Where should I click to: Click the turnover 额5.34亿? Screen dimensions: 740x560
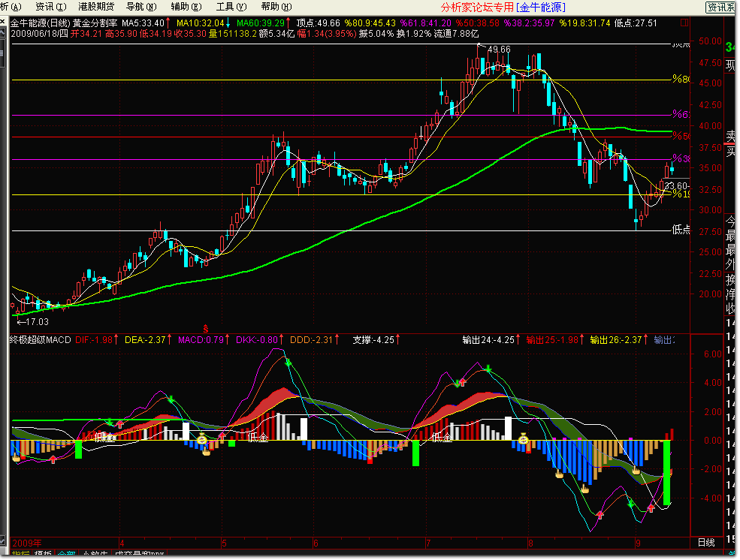point(276,34)
